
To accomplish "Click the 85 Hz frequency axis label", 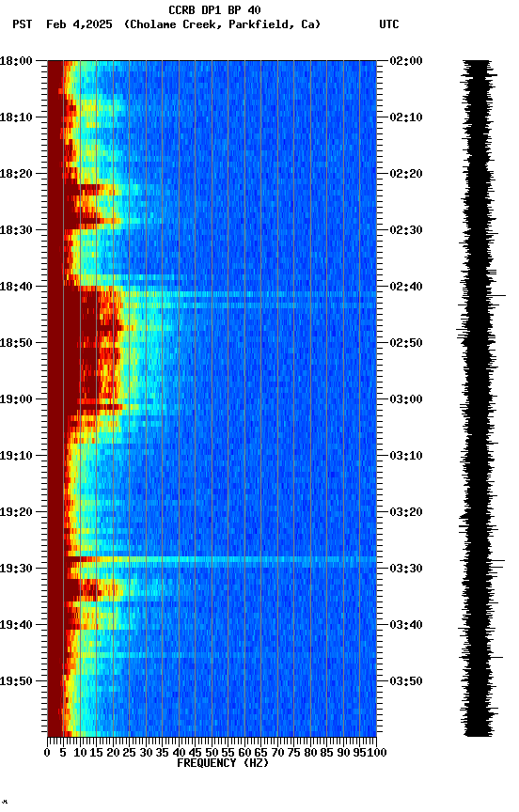I will (x=327, y=753).
